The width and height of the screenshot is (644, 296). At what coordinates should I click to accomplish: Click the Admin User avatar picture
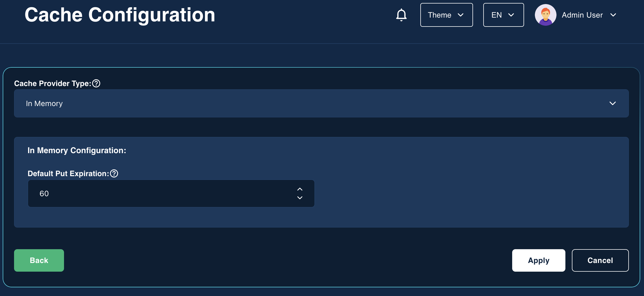[x=545, y=15]
